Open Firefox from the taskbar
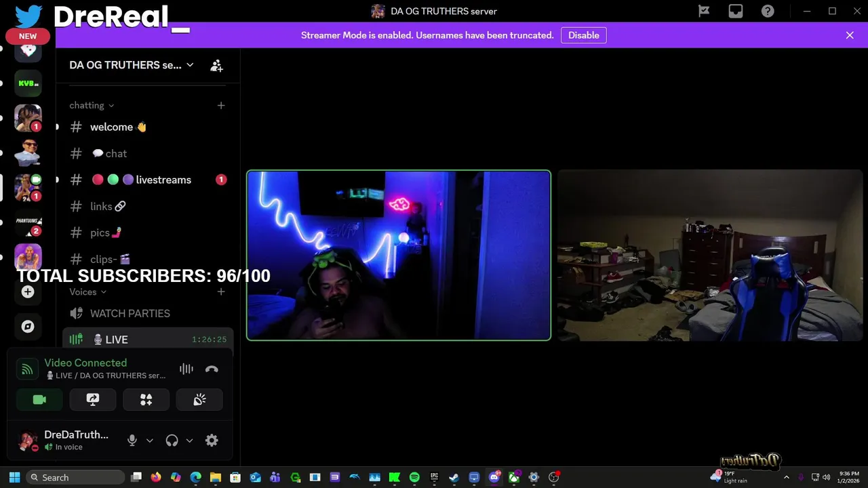This screenshot has width=868, height=488. coord(156,477)
